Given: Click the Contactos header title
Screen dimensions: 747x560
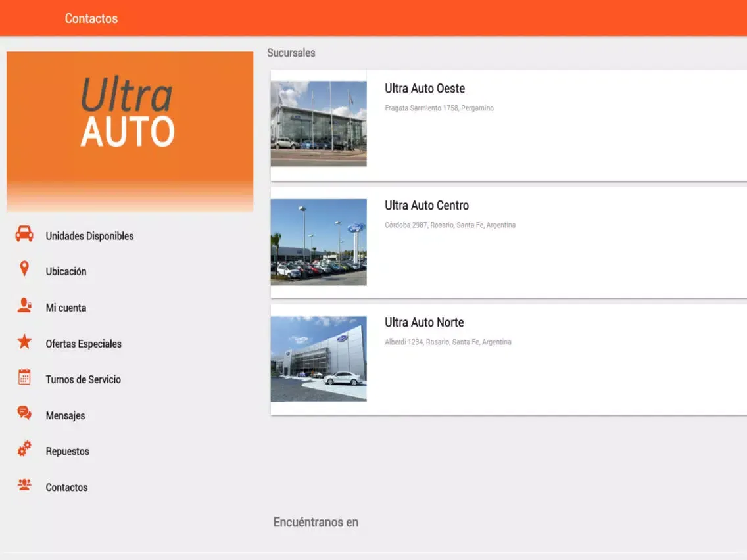Looking at the screenshot, I should click(91, 18).
